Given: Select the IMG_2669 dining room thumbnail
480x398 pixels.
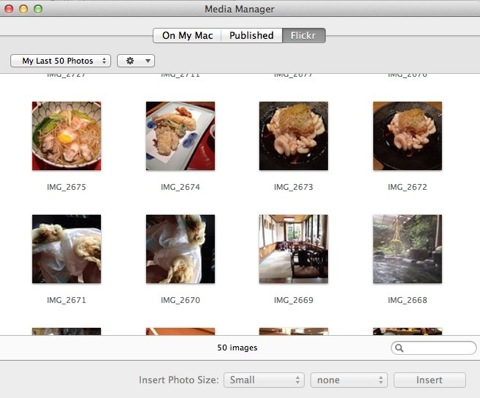Looking at the screenshot, I should click(293, 249).
